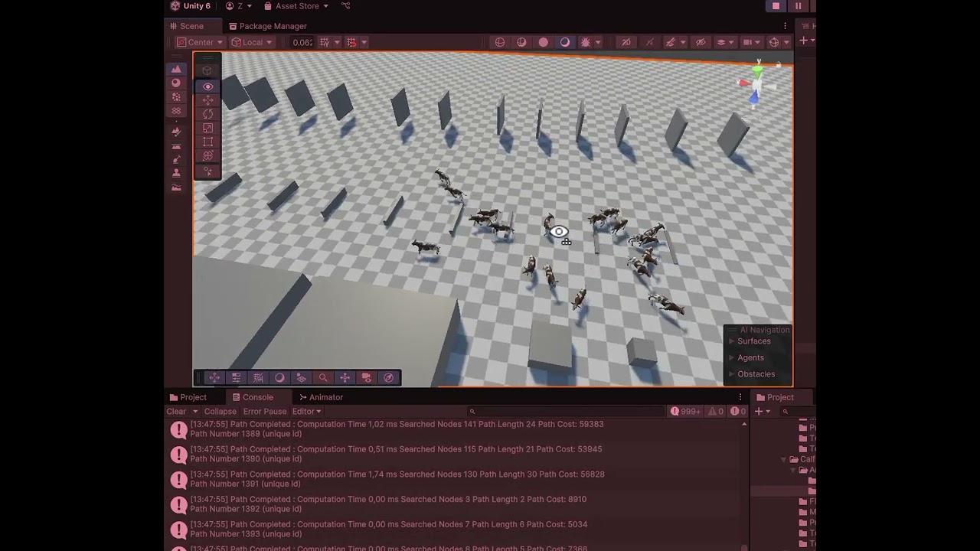This screenshot has width=980, height=551.
Task: Click the compass icon in bottom overlay toolbar
Action: pos(388,377)
